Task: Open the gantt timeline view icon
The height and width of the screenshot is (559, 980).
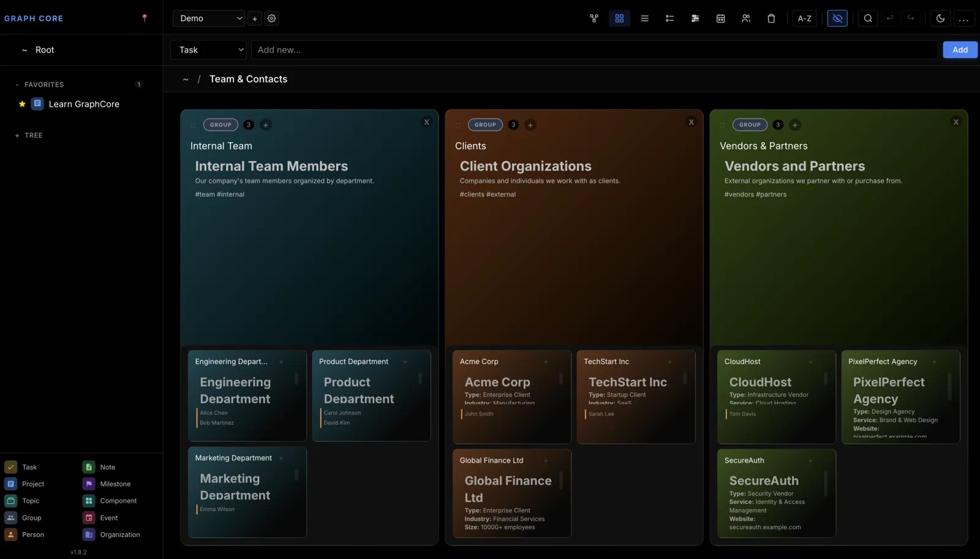Action: (695, 18)
